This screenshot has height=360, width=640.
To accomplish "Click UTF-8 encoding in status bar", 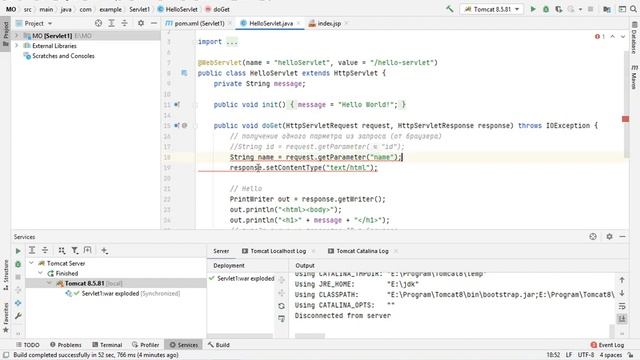I will pyautogui.click(x=586, y=355).
